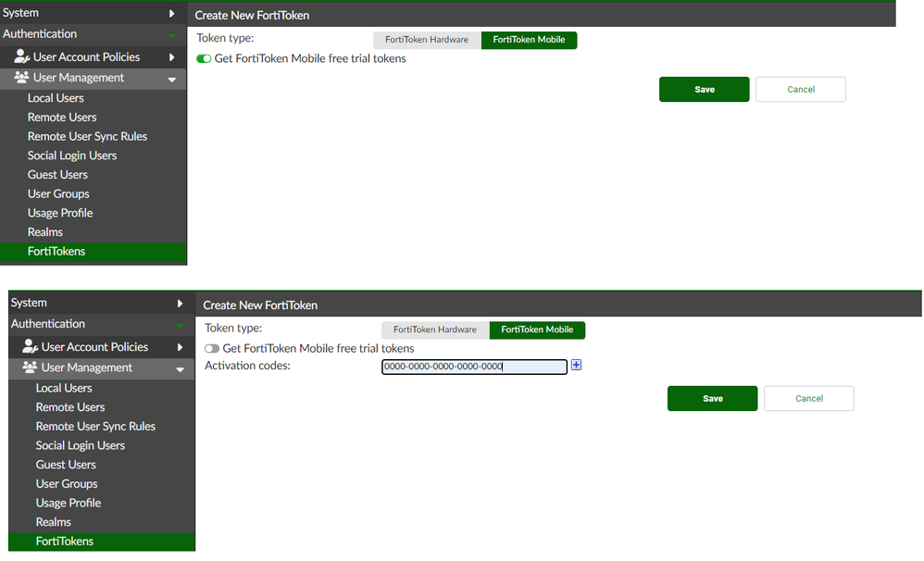Click the User Account Policies icon in bottom panel
Screen dimensions: 924x561
click(x=30, y=346)
